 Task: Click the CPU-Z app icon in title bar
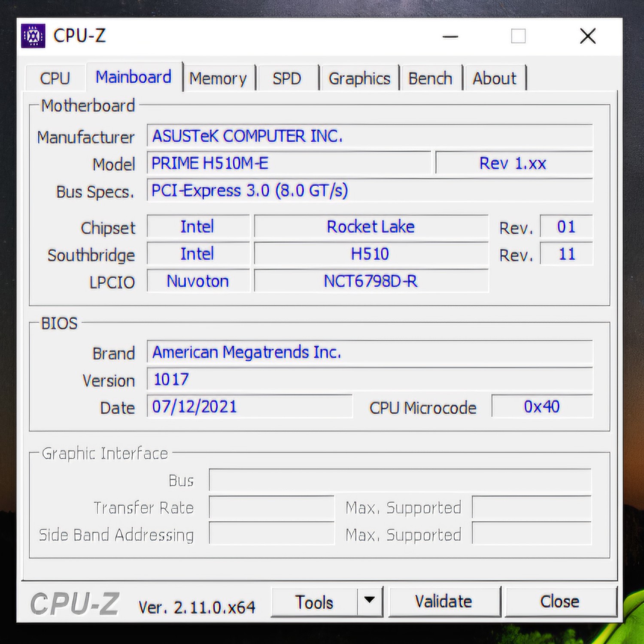pyautogui.click(x=33, y=36)
